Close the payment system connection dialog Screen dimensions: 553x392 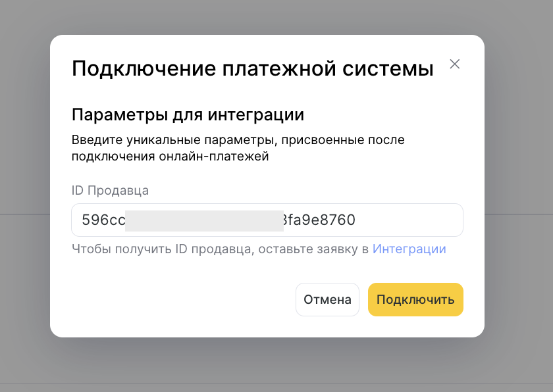pyautogui.click(x=454, y=64)
